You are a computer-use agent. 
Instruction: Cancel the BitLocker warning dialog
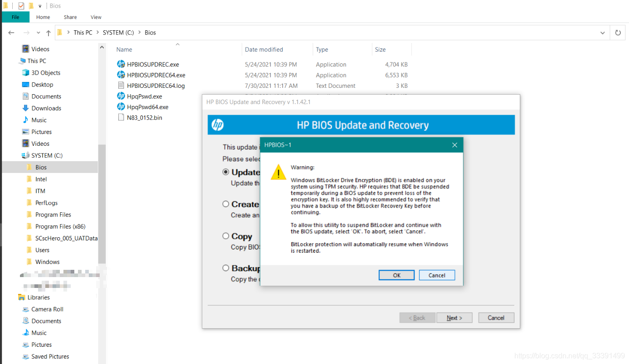[x=437, y=275]
